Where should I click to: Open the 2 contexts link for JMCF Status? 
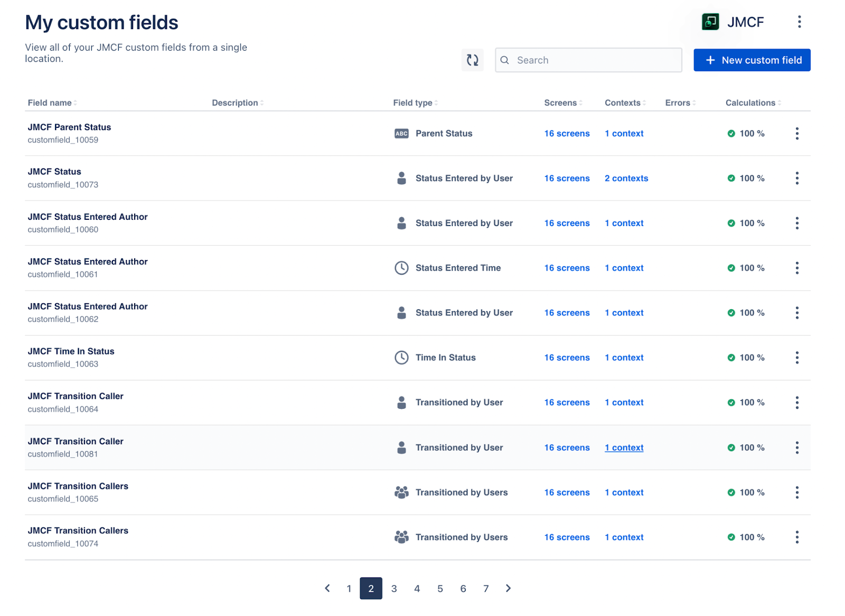point(626,179)
